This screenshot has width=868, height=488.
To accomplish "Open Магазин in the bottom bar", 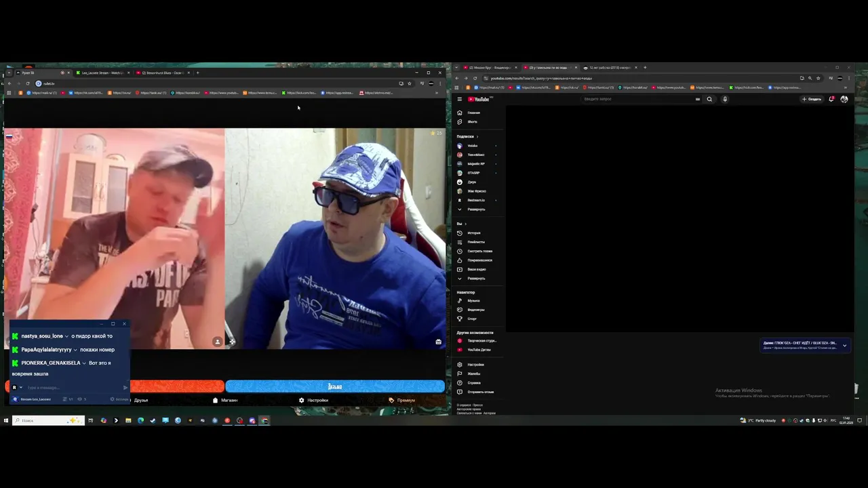I will pos(225,401).
